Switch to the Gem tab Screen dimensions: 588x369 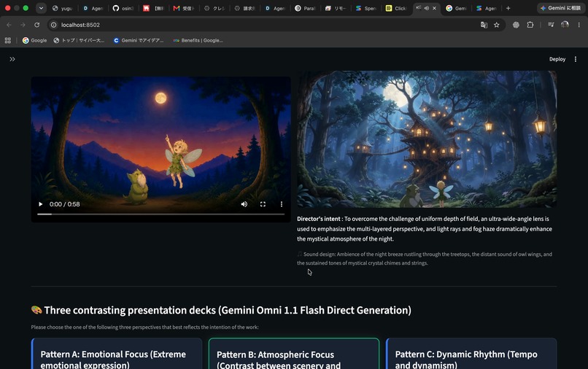pyautogui.click(x=457, y=8)
